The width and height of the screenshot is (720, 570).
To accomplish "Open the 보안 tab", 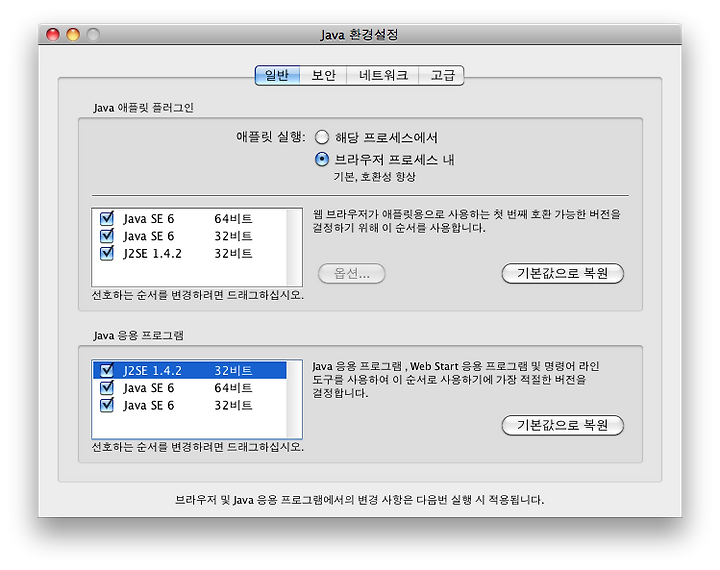I will 323,75.
